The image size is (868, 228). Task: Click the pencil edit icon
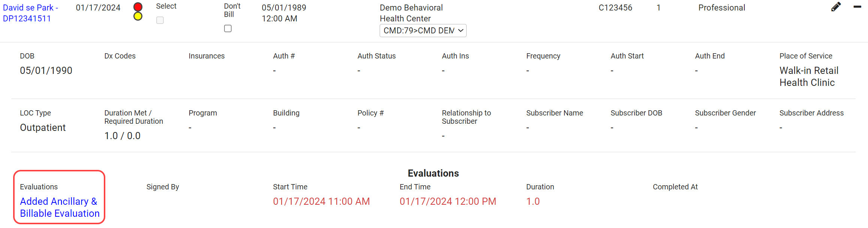[836, 7]
